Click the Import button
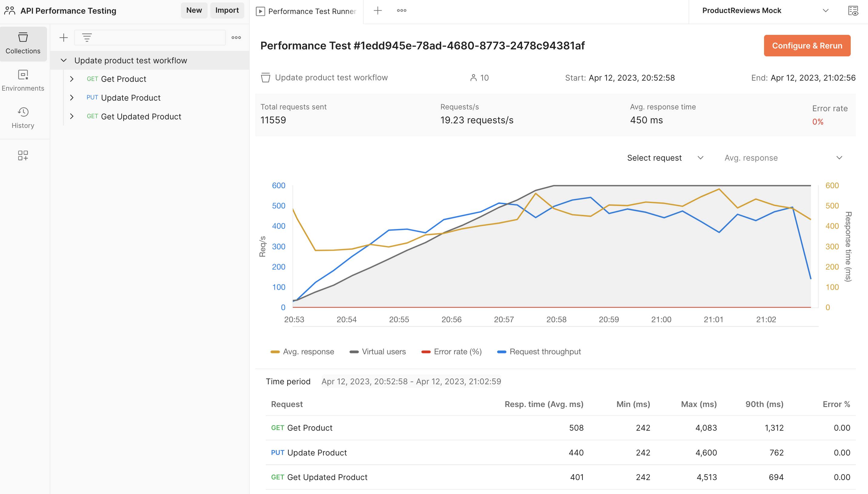 pos(227,11)
